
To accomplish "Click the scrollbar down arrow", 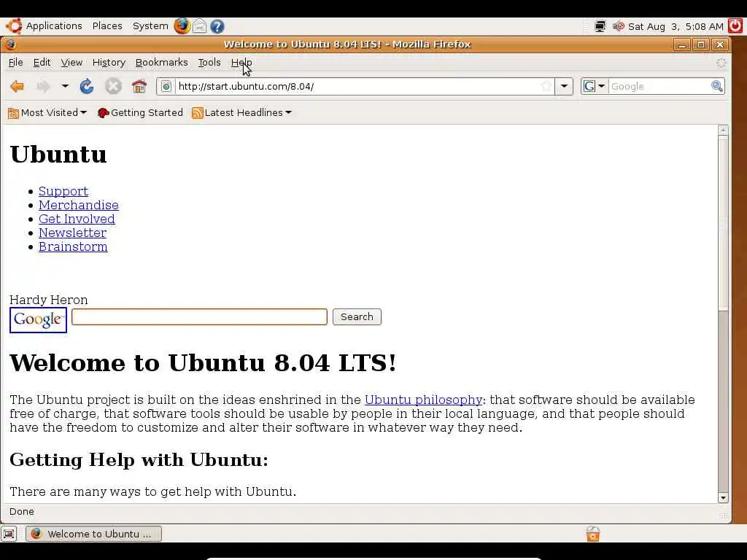I will click(x=723, y=497).
